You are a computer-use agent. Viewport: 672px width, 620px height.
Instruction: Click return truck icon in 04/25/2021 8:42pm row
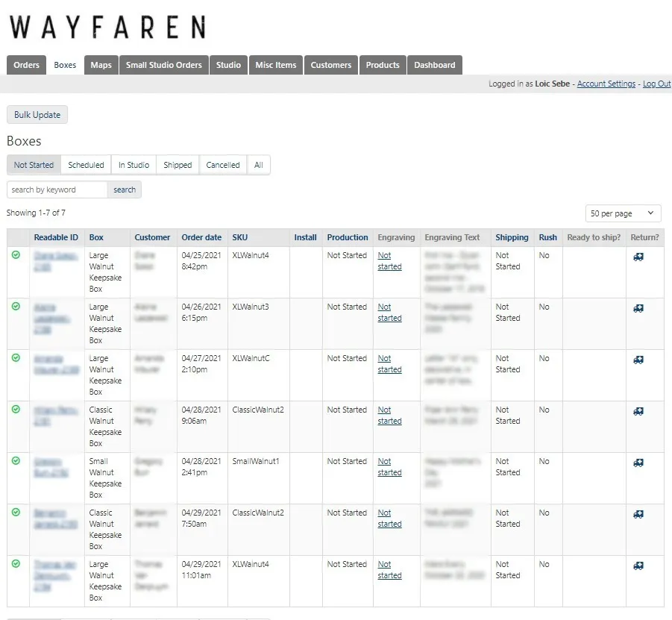(x=638, y=257)
